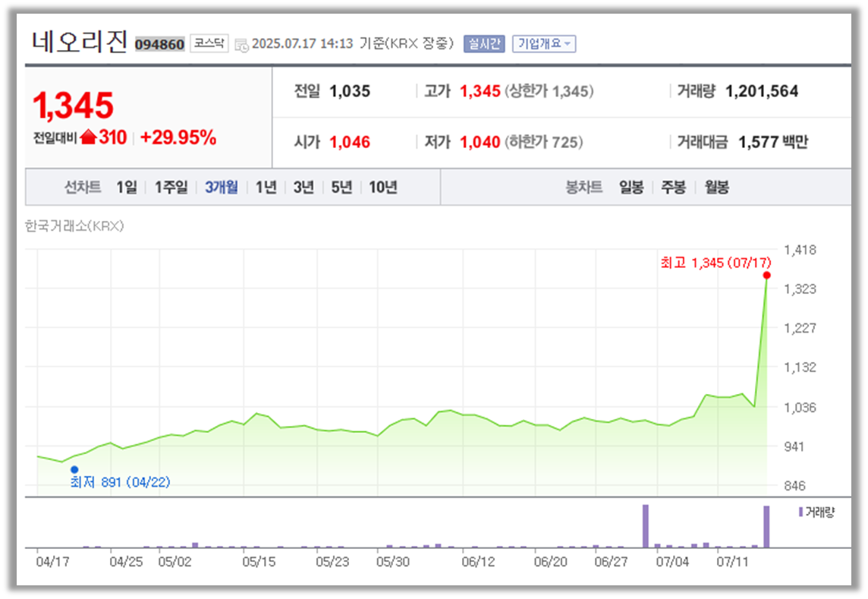Click the 네오리진 stock name title
This screenshot has width=868, height=599.
[80, 42]
